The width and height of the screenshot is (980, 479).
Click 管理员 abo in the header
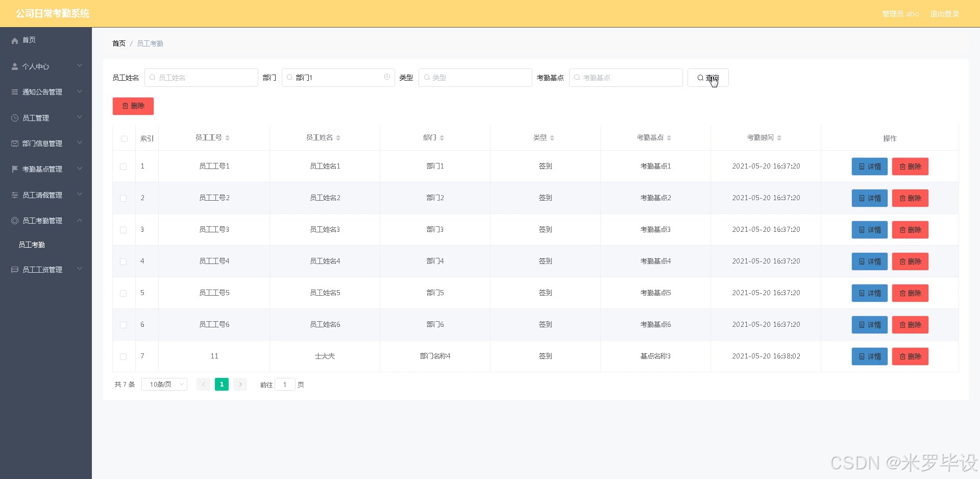(900, 14)
